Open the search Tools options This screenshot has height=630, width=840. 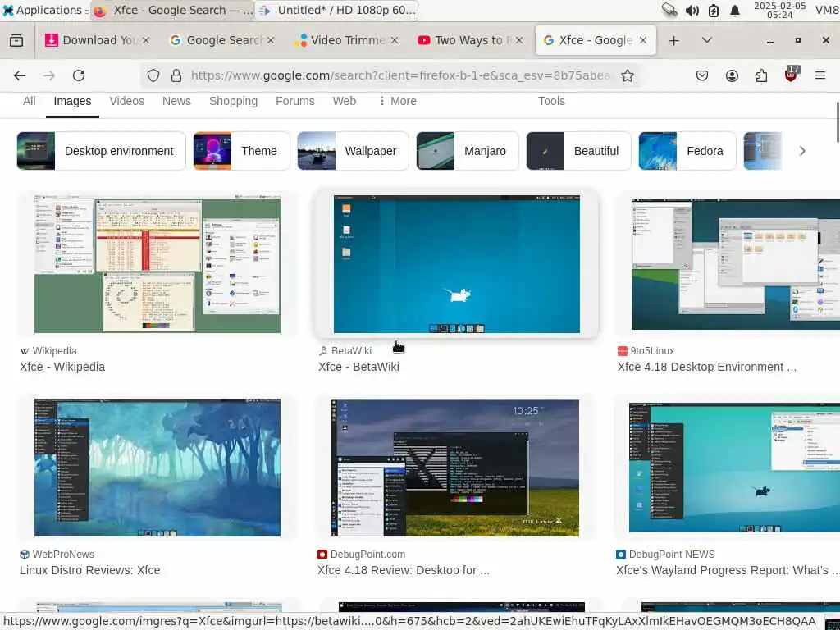tap(551, 101)
